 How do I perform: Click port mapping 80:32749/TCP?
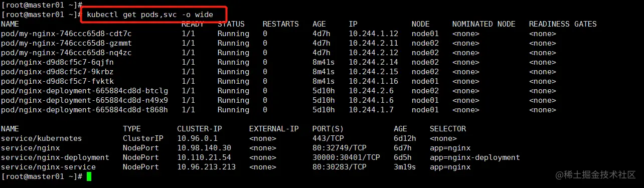click(340, 148)
